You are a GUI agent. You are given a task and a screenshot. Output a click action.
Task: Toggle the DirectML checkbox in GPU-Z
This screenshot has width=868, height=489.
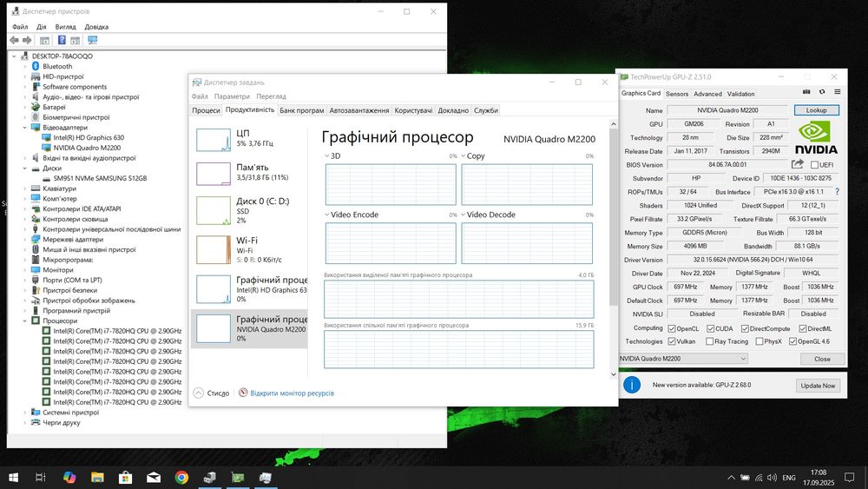pos(803,328)
